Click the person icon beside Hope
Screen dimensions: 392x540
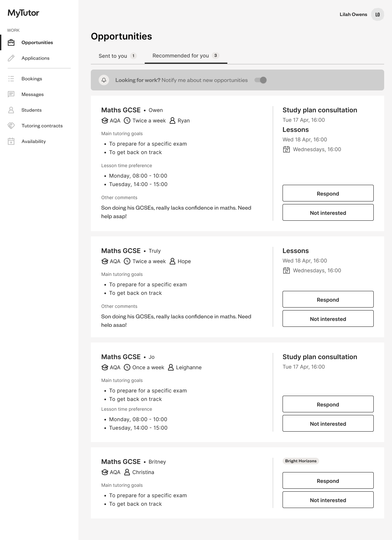pyautogui.click(x=172, y=261)
